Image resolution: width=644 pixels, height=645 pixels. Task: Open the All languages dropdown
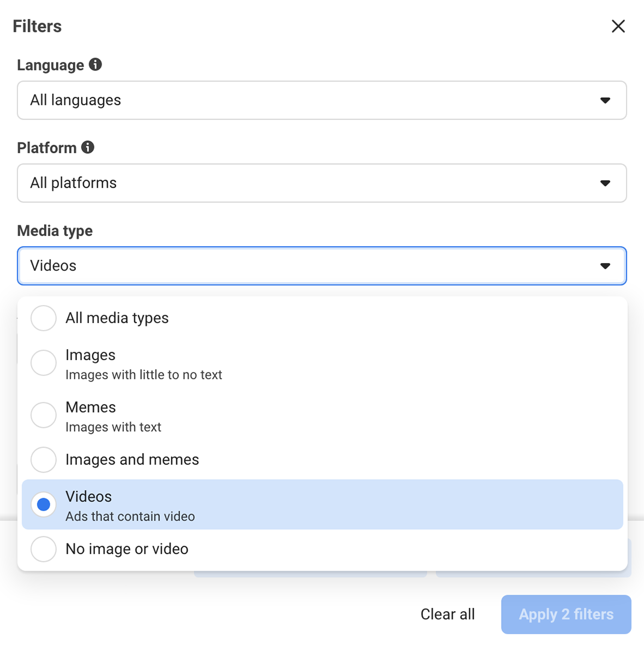point(322,100)
